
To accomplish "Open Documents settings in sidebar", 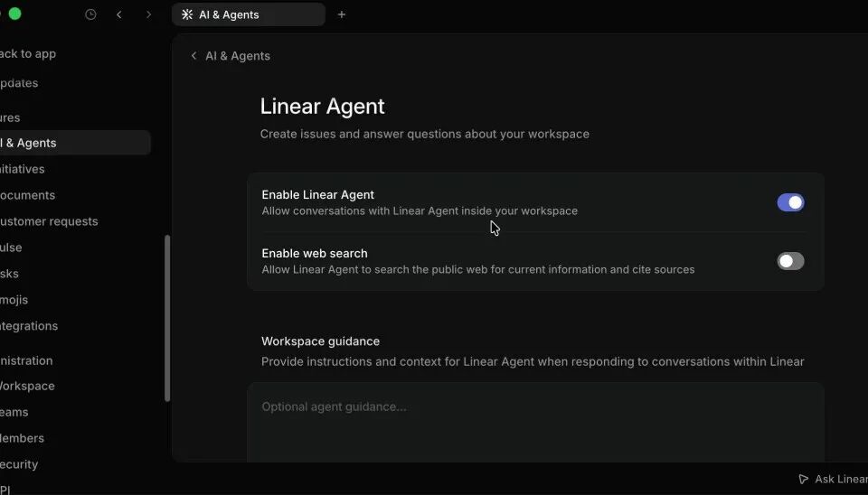I will [28, 195].
